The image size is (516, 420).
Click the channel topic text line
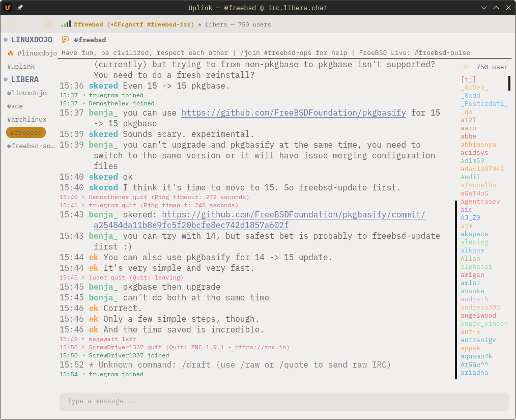tap(266, 52)
